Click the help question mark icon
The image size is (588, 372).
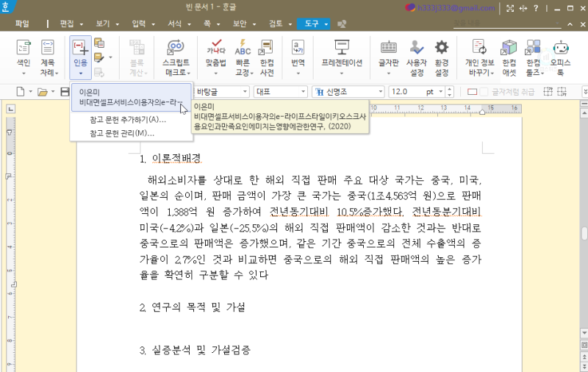pos(536,8)
